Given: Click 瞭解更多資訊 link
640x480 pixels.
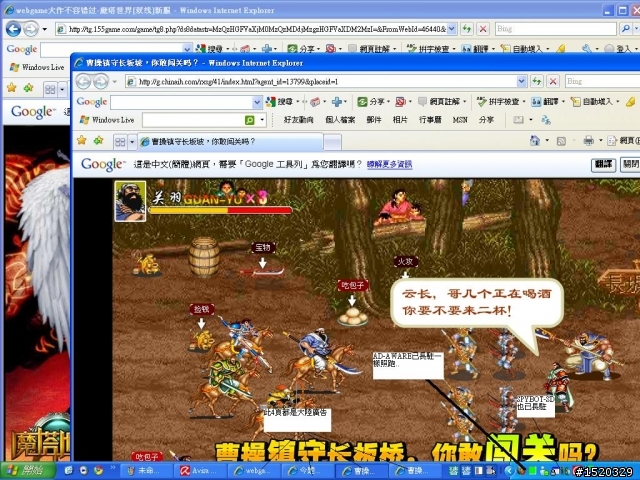Looking at the screenshot, I should (389, 164).
